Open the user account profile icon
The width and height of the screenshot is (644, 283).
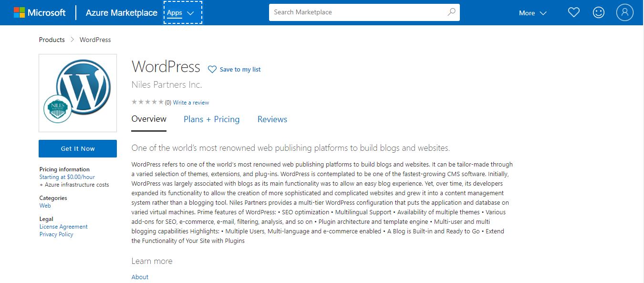pyautogui.click(x=624, y=13)
